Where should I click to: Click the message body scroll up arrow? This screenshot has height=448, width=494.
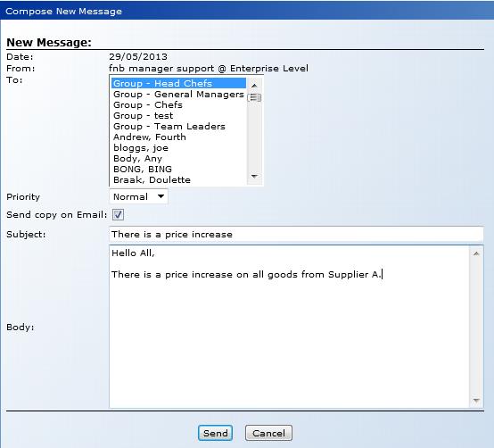476,253
